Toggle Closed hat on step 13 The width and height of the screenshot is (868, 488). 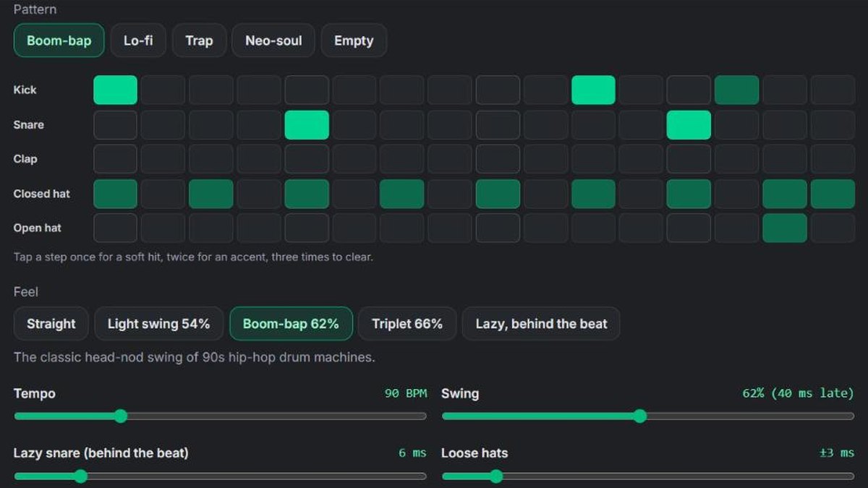[689, 194]
